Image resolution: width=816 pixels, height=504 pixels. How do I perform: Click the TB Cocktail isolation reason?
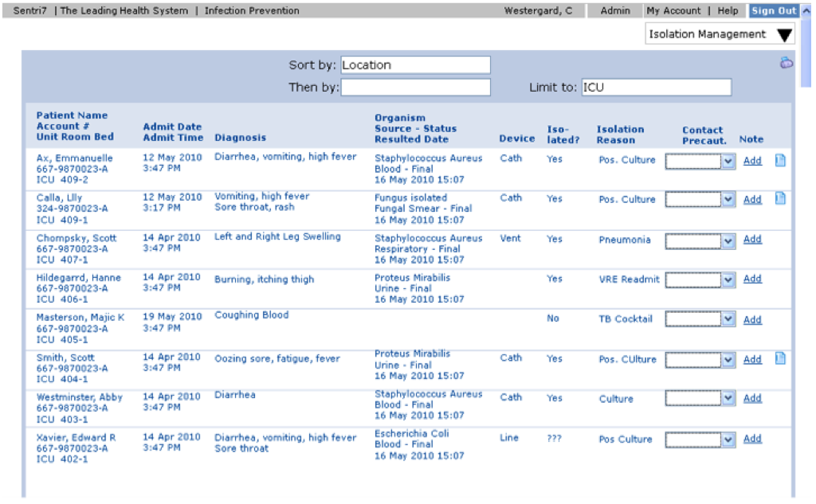tap(625, 318)
